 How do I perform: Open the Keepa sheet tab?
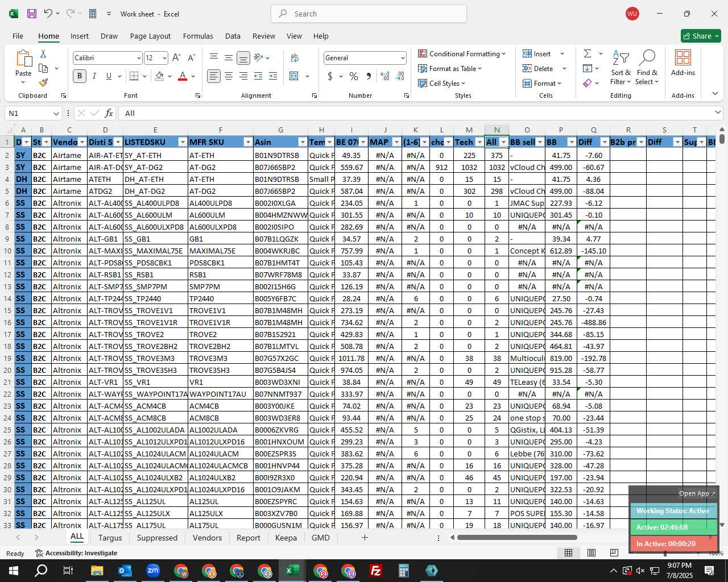(x=286, y=538)
